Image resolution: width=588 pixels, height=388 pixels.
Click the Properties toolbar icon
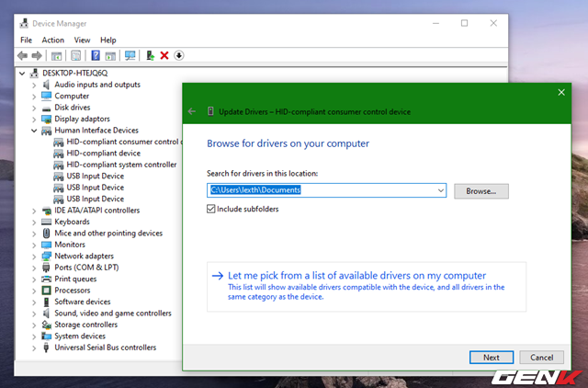click(x=75, y=56)
